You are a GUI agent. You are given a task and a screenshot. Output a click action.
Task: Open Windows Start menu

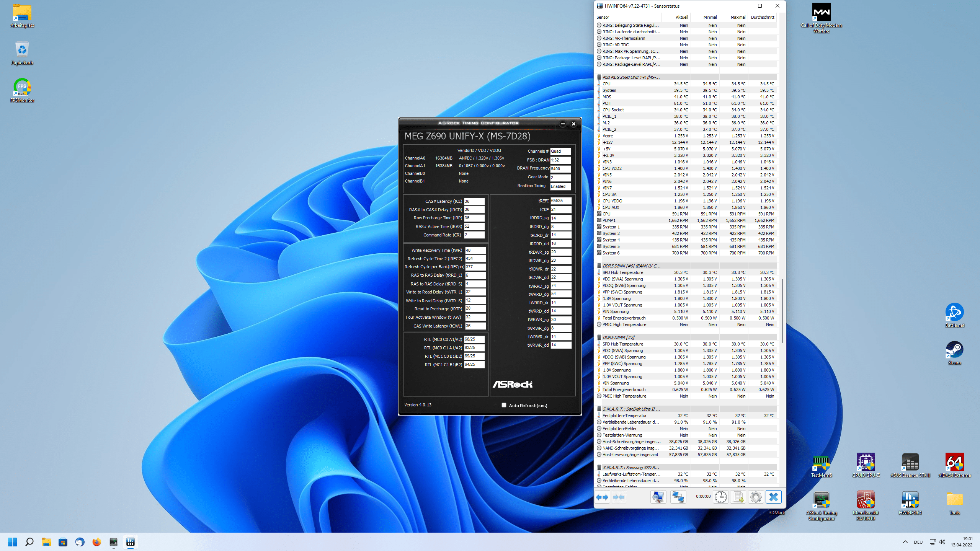tap(12, 542)
